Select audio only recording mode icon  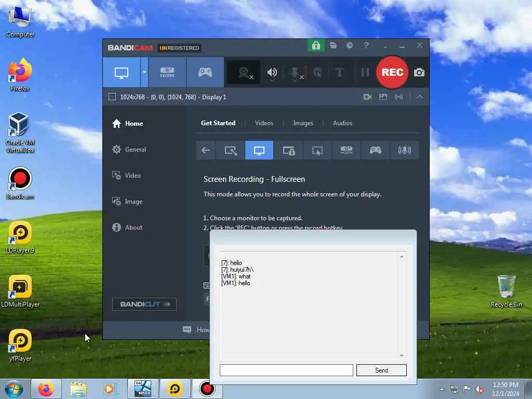pyautogui.click(x=404, y=150)
